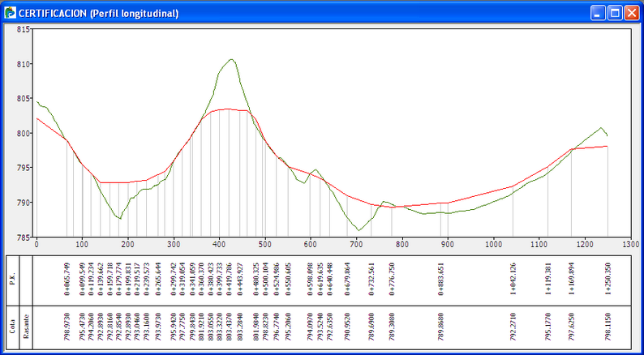Click the 1300 distance axis label
This screenshot has height=355, width=644.
pos(629,243)
